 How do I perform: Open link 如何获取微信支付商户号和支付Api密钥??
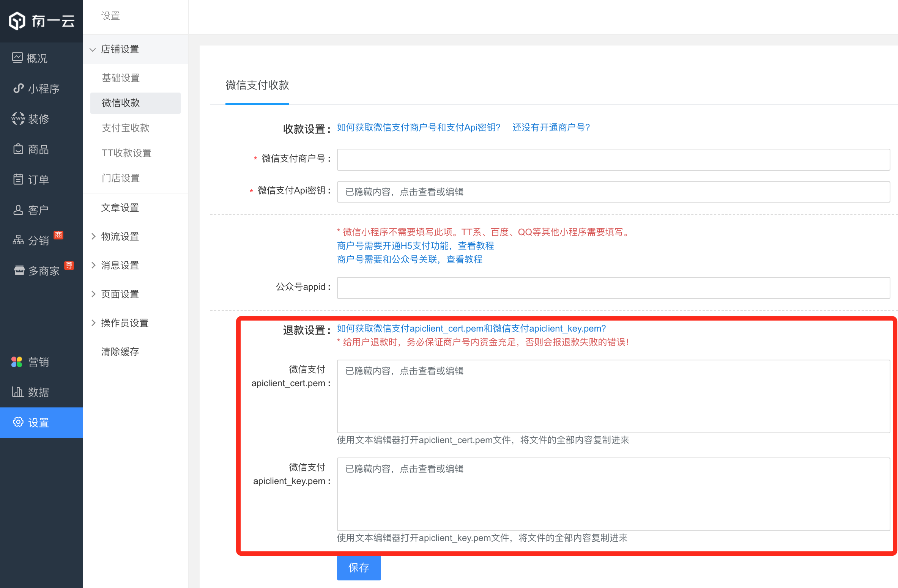coord(419,127)
